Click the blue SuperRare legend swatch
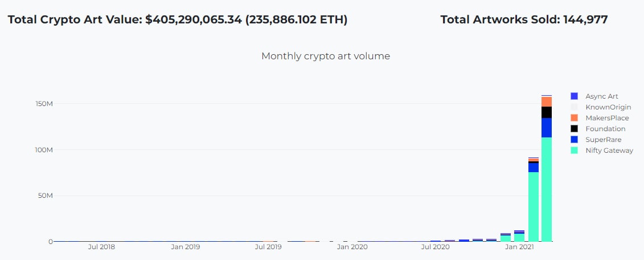 point(574,140)
